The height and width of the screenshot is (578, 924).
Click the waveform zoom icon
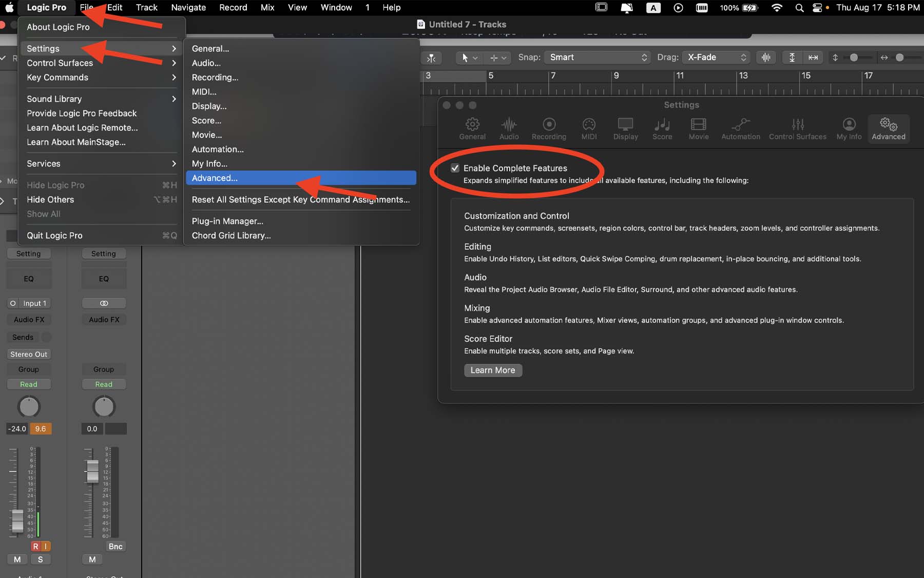766,58
